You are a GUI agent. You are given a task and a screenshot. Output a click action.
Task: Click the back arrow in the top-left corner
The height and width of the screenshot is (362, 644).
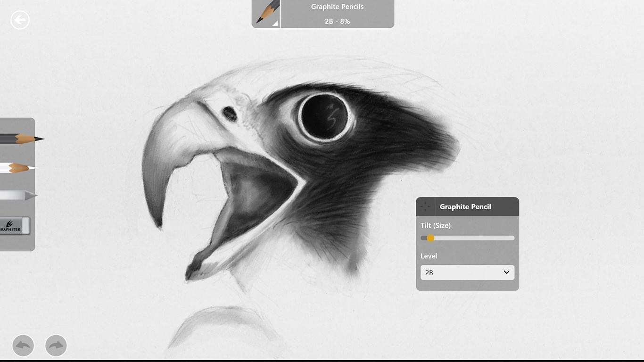click(20, 20)
